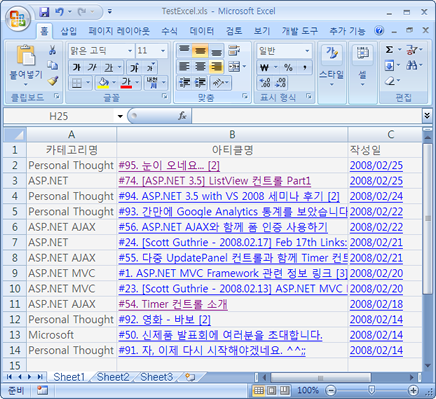Apply percent style format

tap(288, 68)
